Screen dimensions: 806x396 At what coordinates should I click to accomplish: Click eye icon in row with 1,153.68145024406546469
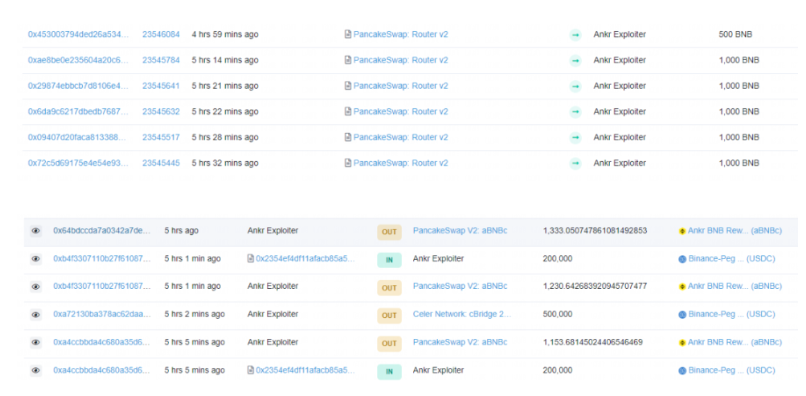coord(35,342)
